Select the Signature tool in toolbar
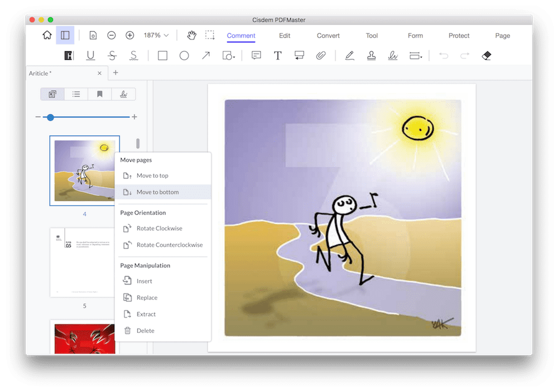Screen dimensions: 558x392 [x=393, y=56]
